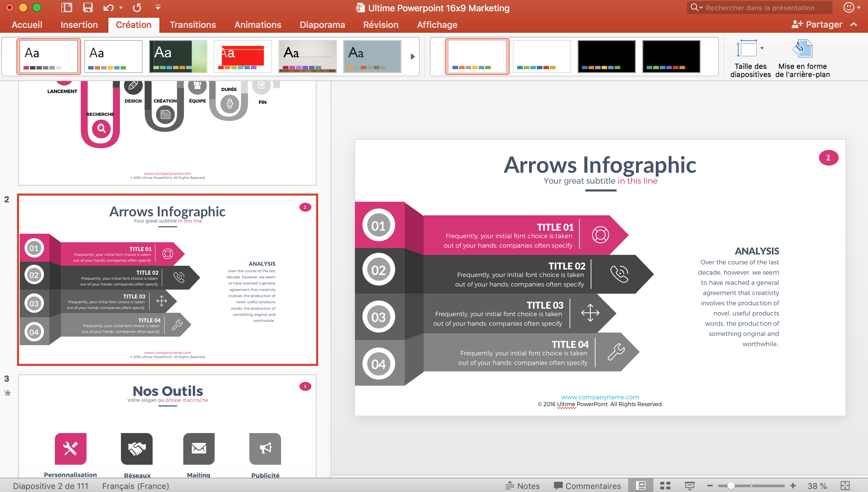Expand the feedback smiley dropdown arrow
The image size is (868, 492).
point(859,8)
